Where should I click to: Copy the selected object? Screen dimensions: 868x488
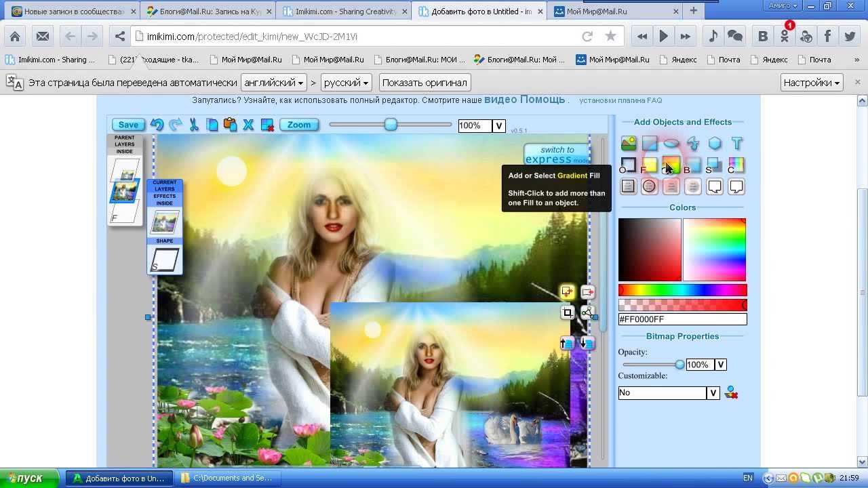click(x=212, y=125)
